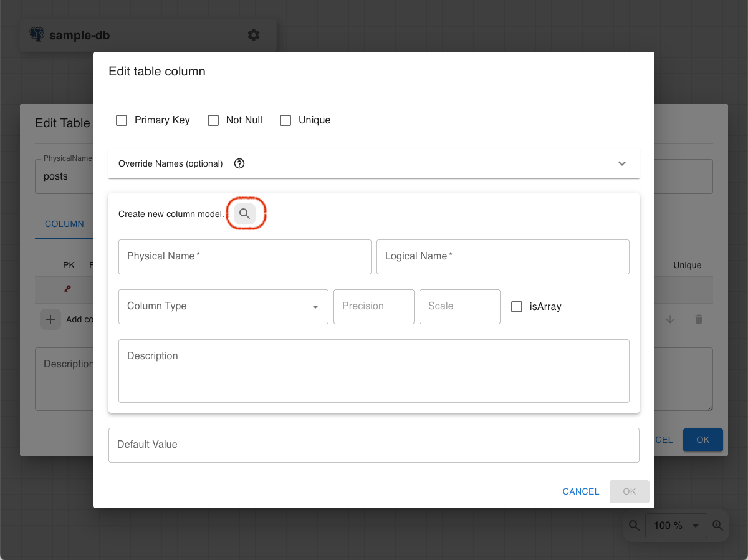
Task: Enable the Primary Key checkbox
Action: click(x=122, y=120)
